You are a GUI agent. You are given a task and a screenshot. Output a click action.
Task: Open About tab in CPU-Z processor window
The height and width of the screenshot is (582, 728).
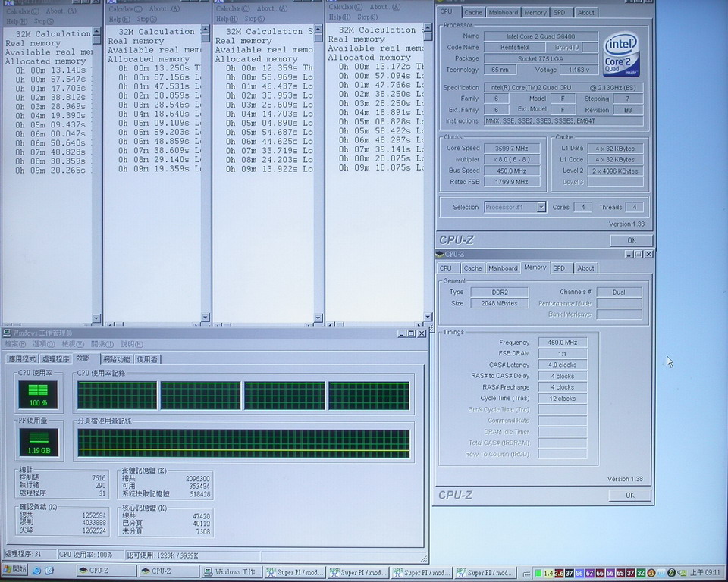click(x=585, y=13)
